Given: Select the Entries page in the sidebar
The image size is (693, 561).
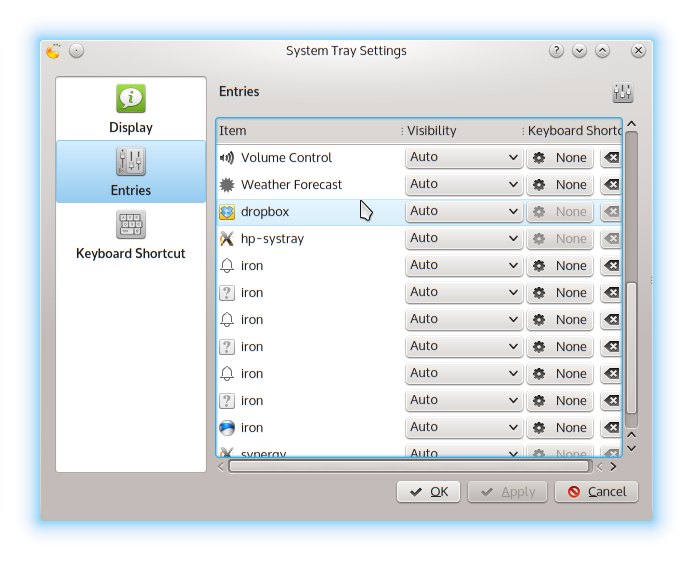Looking at the screenshot, I should [131, 172].
